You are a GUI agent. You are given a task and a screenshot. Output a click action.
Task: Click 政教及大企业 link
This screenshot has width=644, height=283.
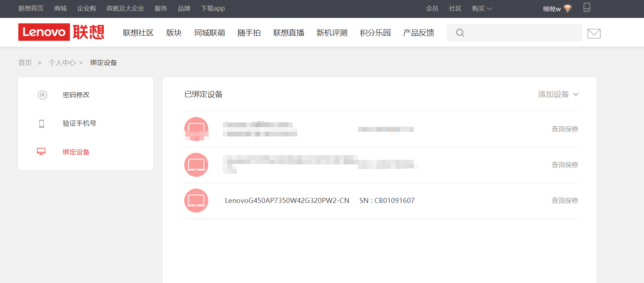[125, 9]
